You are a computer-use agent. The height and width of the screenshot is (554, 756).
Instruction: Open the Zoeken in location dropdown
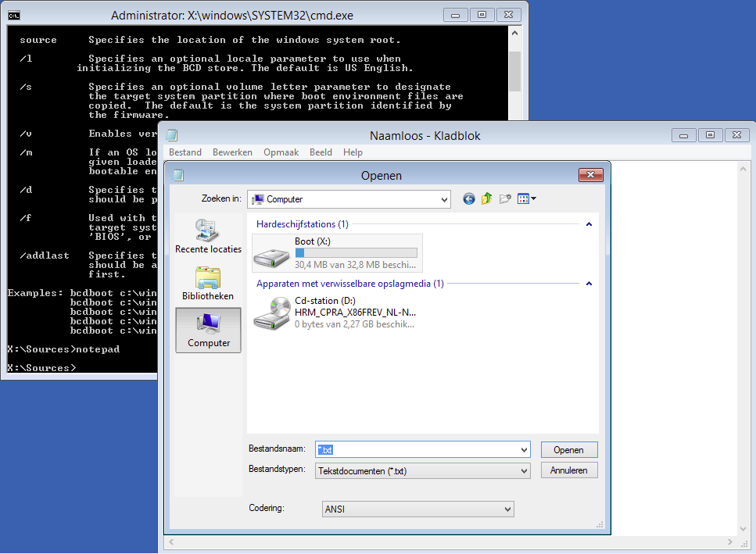[349, 199]
